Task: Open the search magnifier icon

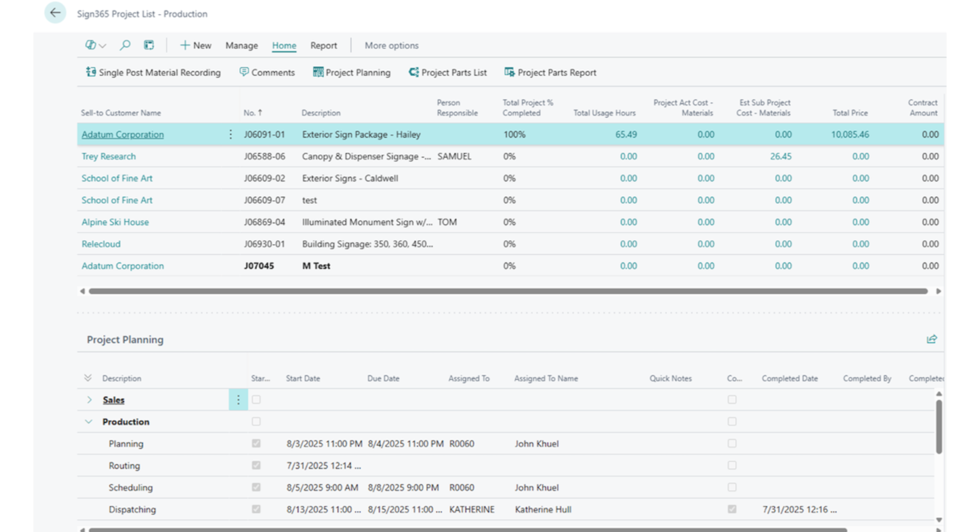Action: [x=125, y=45]
